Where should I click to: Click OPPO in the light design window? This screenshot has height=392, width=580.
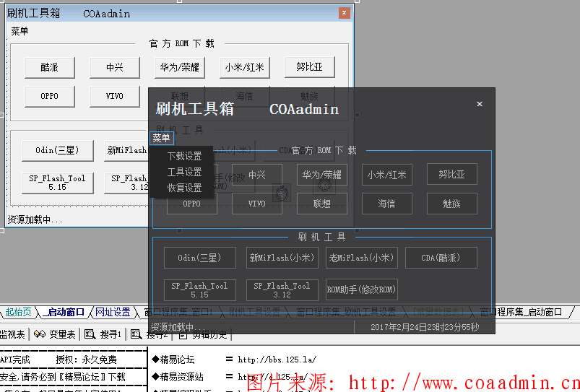point(50,96)
